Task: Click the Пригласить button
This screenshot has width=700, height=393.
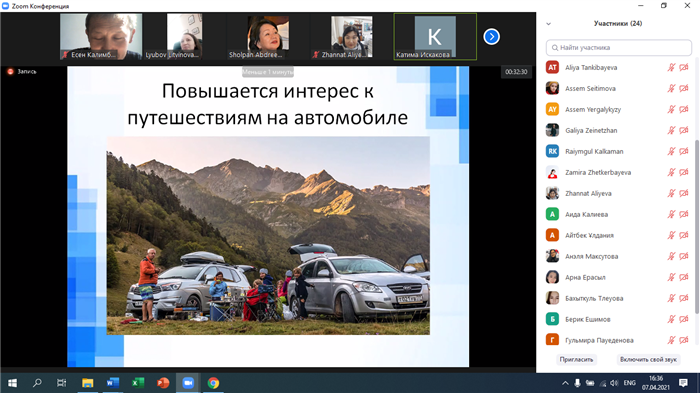Action: pos(576,360)
